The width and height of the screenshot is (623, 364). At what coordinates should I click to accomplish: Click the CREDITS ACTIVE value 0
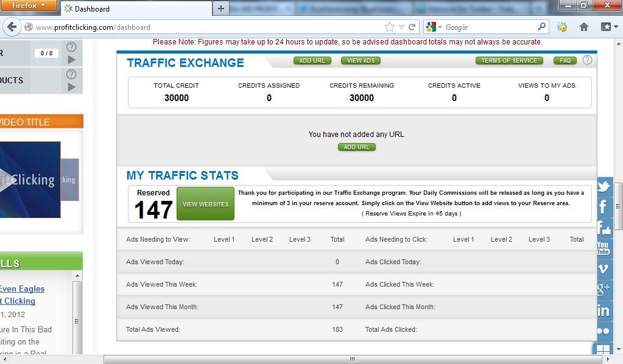coord(454,98)
